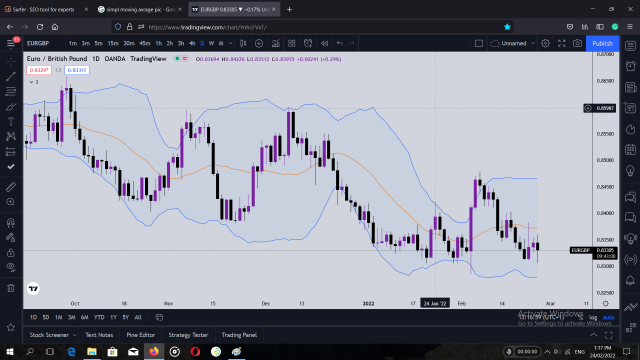Open the watchlist panel on right sidebar

click(631, 46)
